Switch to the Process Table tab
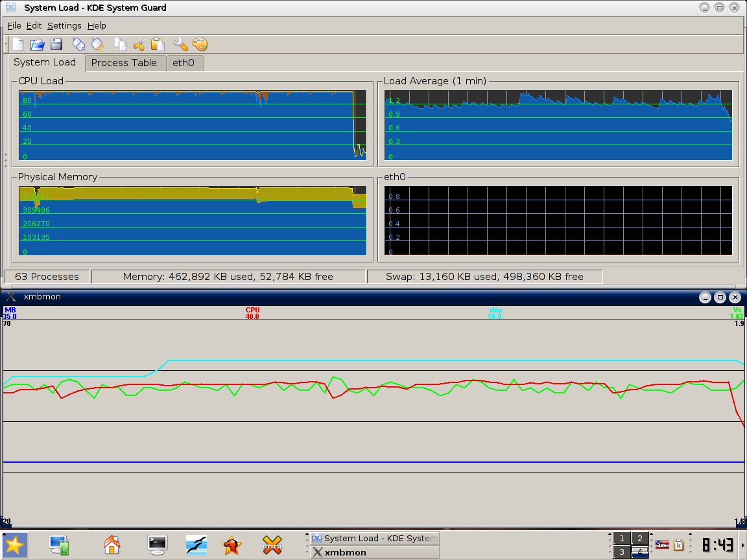This screenshot has height=560, width=747. click(124, 63)
